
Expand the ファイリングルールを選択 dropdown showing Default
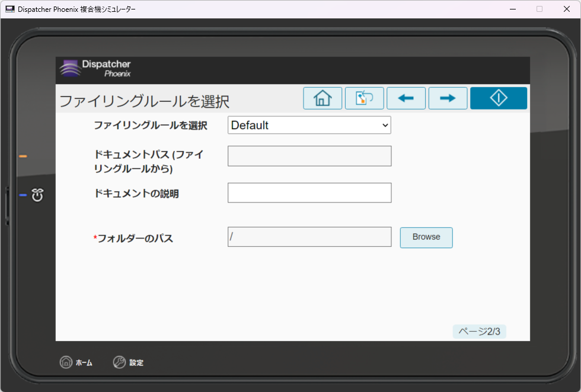[x=309, y=126]
